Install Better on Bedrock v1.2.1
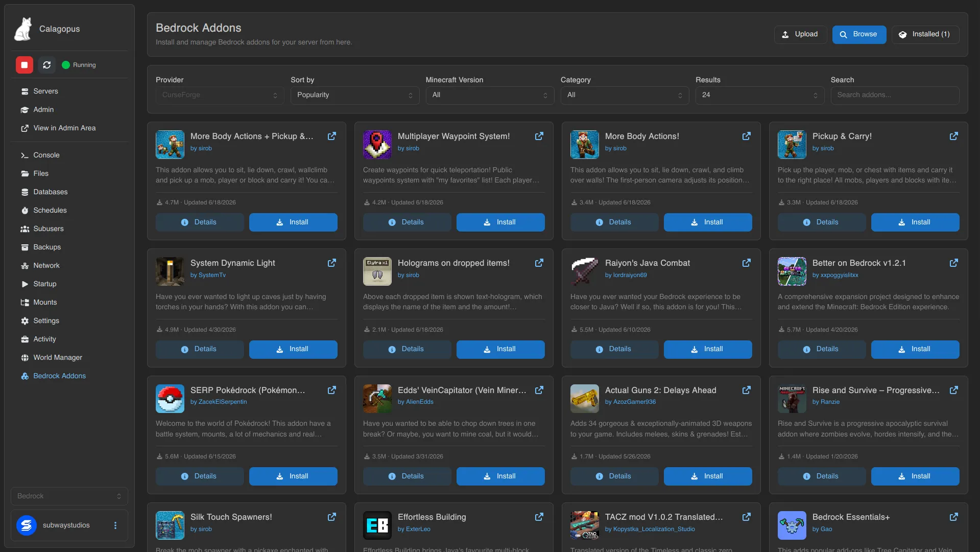Image resolution: width=980 pixels, height=552 pixels. (915, 349)
